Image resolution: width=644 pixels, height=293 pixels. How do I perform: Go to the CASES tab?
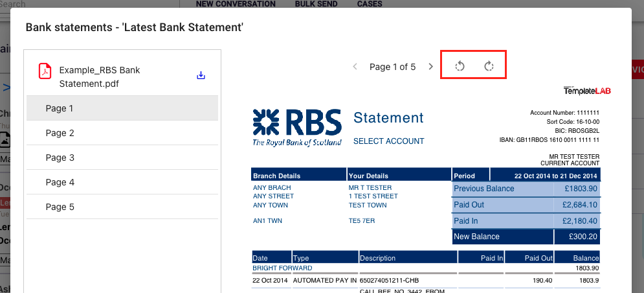click(369, 4)
